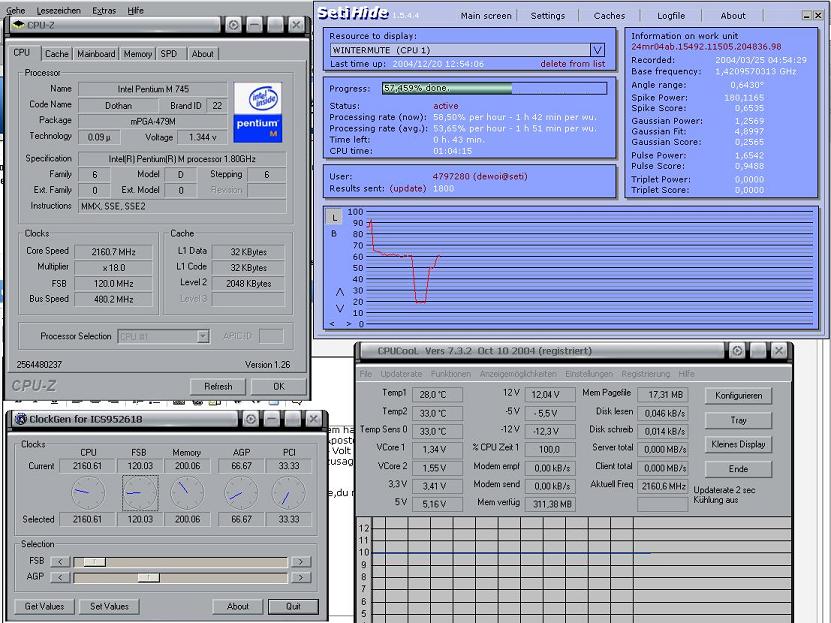Screen dimensions: 831x623
Task: Click the CPU-Z title bar round settings icon
Action: click(233, 24)
